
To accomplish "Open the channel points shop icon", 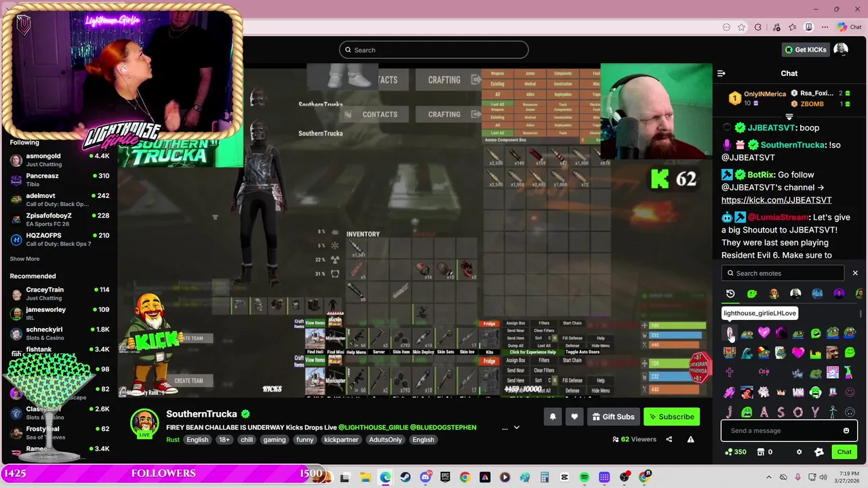I will [x=761, y=452].
